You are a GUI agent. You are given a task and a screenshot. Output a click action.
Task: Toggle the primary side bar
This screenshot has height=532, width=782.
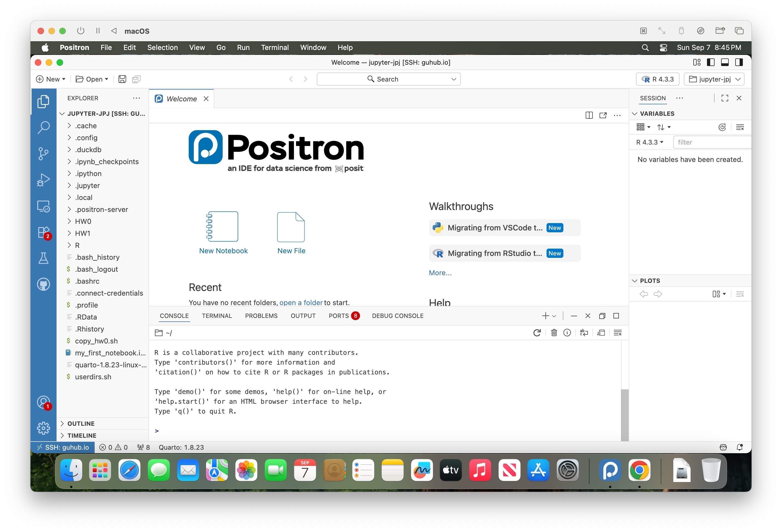[711, 62]
